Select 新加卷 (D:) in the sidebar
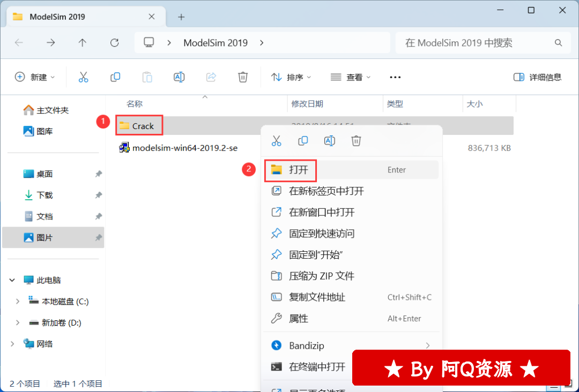Image resolution: width=579 pixels, height=392 pixels. [x=55, y=323]
